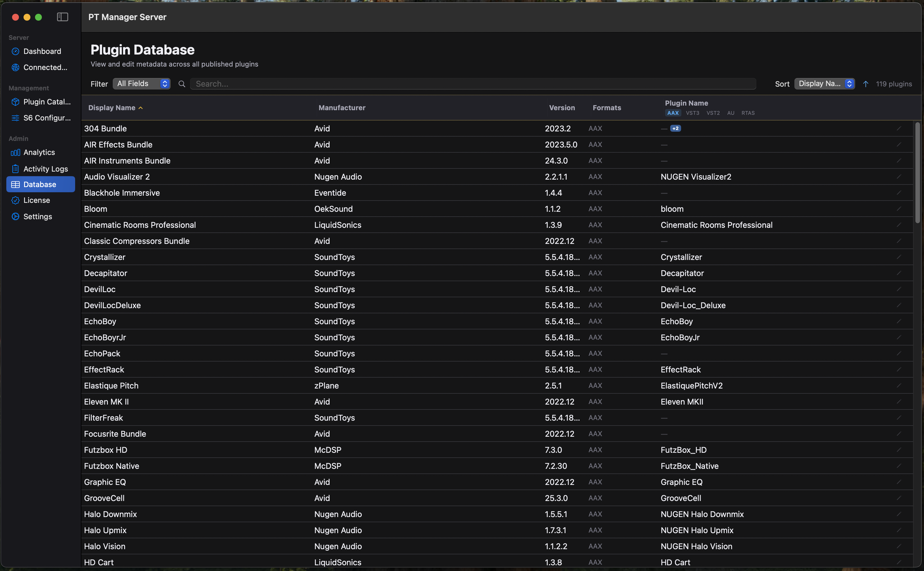
Task: Toggle the sidebar visibility icon
Action: (62, 17)
